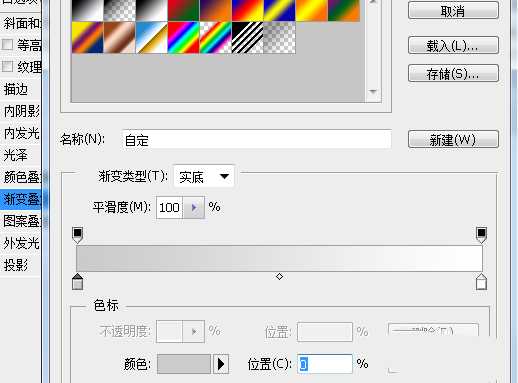Select 图案叠加 in the style list
Image resolution: width=518 pixels, height=383 pixels.
point(22,221)
